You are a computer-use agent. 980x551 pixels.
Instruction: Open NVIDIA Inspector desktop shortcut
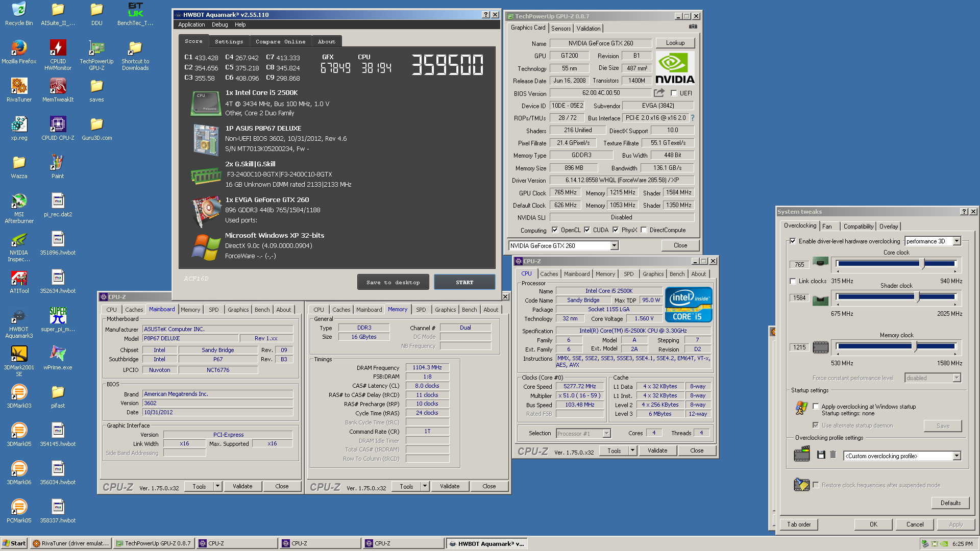[19, 246]
